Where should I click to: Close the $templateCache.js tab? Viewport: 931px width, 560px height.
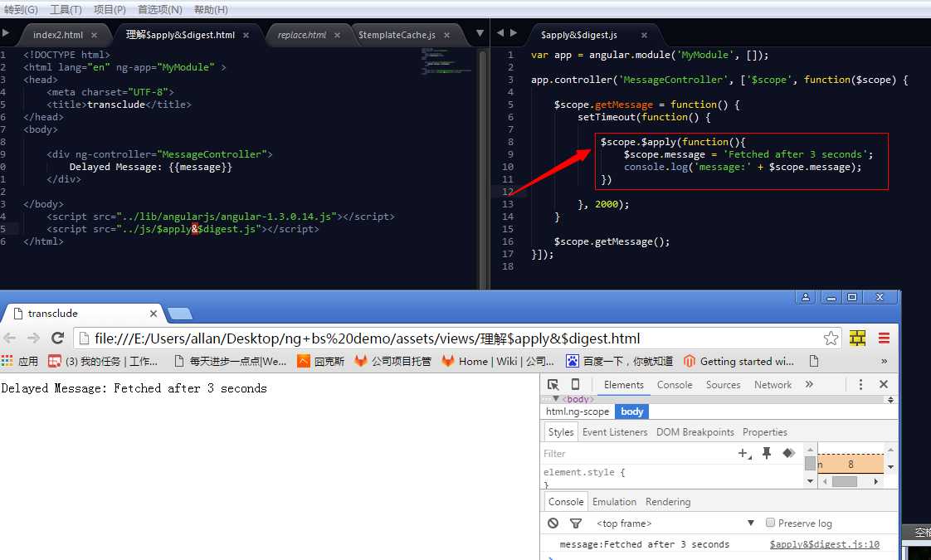coord(446,36)
